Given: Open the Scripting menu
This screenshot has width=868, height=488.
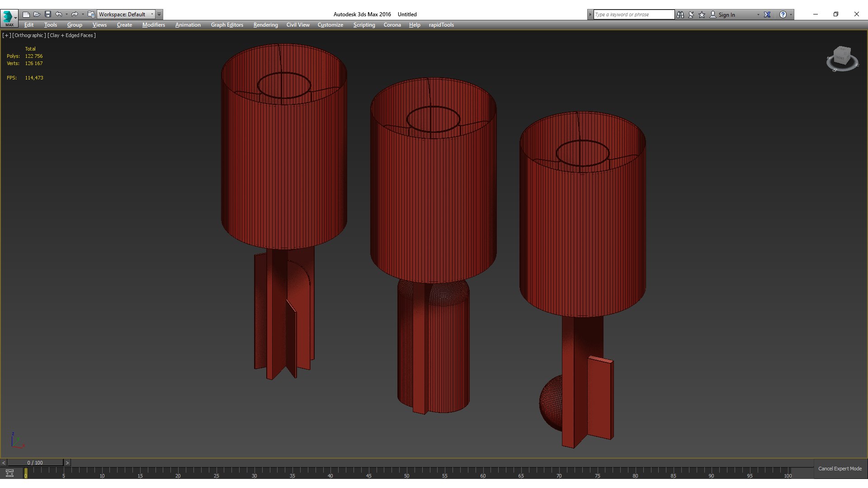Looking at the screenshot, I should [x=364, y=25].
